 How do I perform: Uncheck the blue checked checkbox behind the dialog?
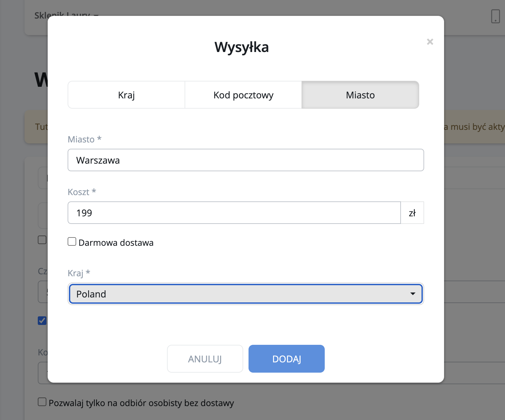pyautogui.click(x=42, y=321)
